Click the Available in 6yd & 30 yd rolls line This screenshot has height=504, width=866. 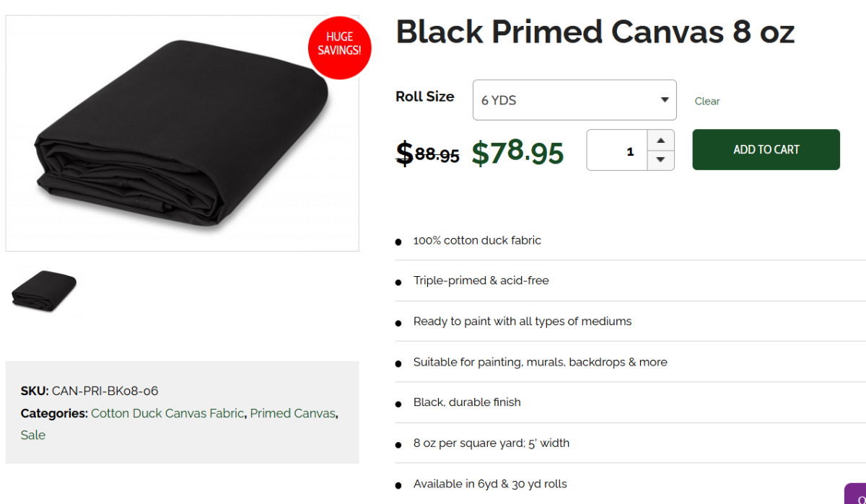click(x=490, y=484)
